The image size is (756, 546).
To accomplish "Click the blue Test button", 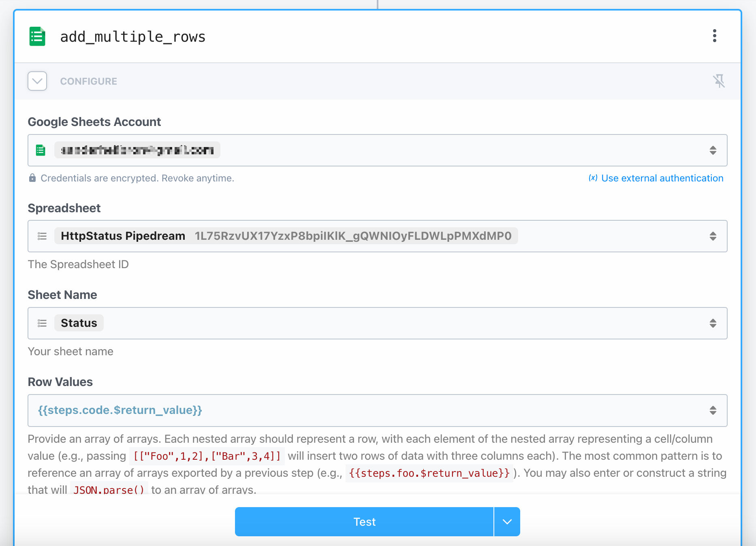I will pyautogui.click(x=364, y=522).
